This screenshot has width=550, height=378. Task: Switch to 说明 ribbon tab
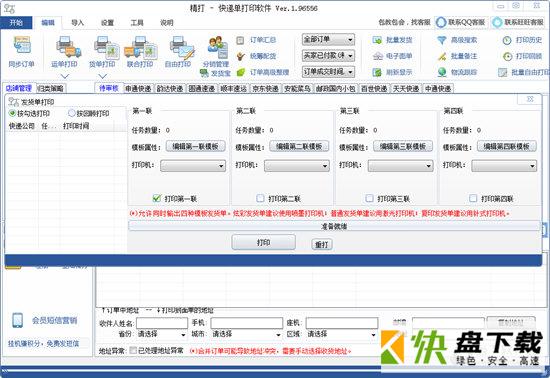coord(167,23)
